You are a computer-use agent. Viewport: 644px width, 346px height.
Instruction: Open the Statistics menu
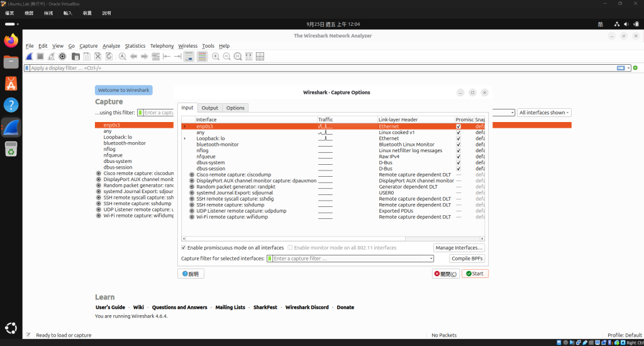point(135,46)
